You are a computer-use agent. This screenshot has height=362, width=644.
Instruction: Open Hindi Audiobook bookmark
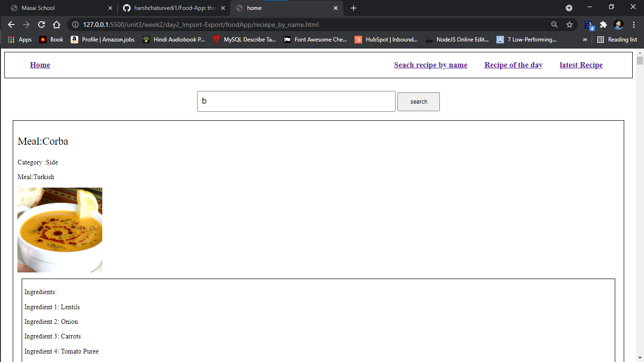[x=174, y=40]
